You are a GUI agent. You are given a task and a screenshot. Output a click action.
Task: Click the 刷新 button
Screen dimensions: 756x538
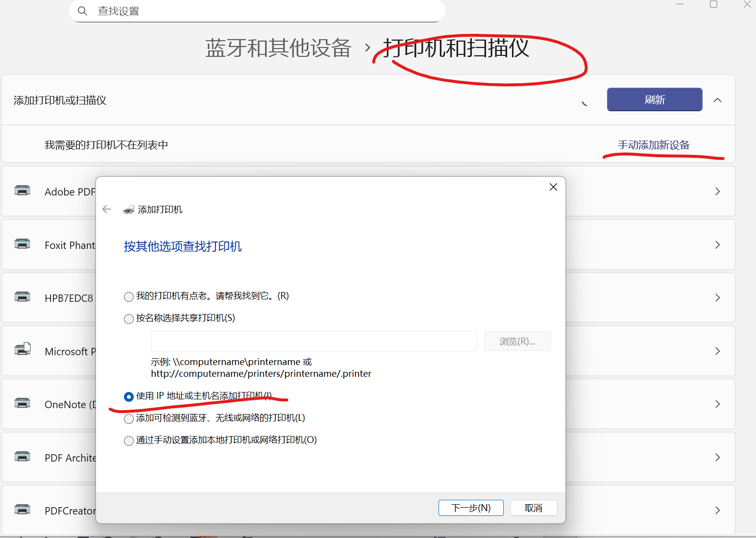655,99
